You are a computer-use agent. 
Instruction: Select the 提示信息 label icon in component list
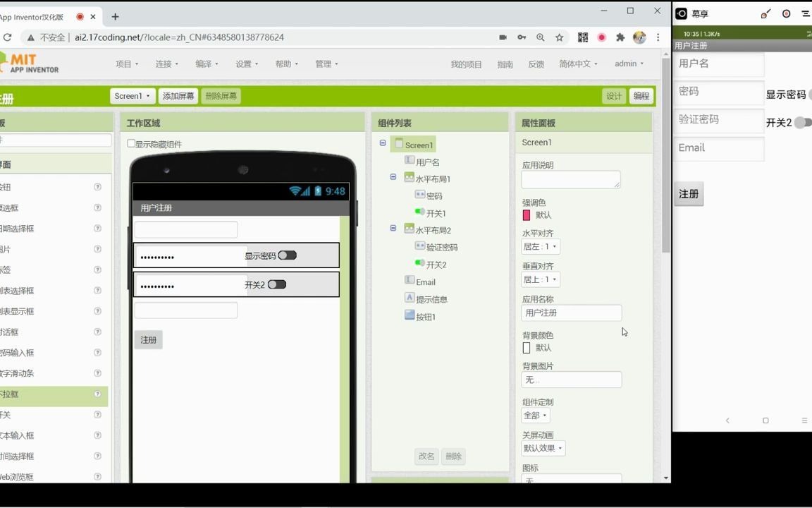pos(410,298)
